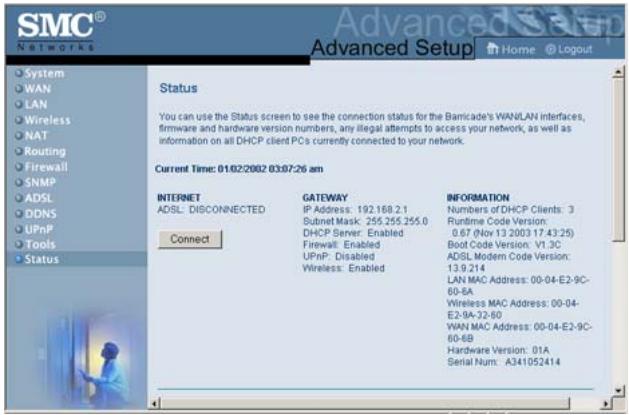Click the 'Firewall: Enabled' gateway text

[x=341, y=245]
